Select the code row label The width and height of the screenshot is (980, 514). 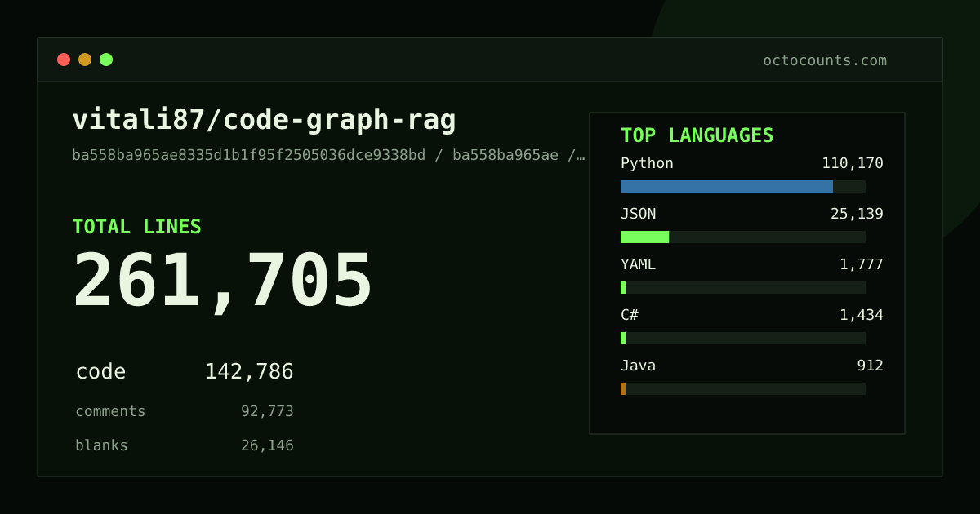pyautogui.click(x=100, y=371)
